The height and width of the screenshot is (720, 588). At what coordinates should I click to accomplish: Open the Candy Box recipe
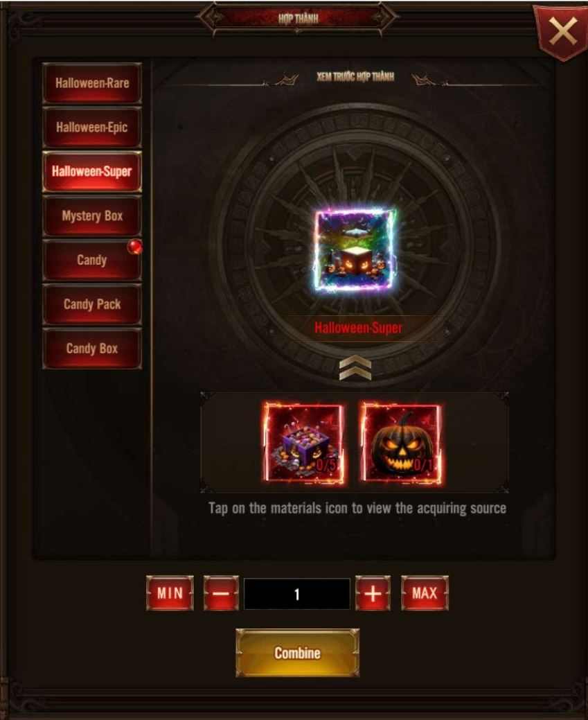[x=92, y=348]
